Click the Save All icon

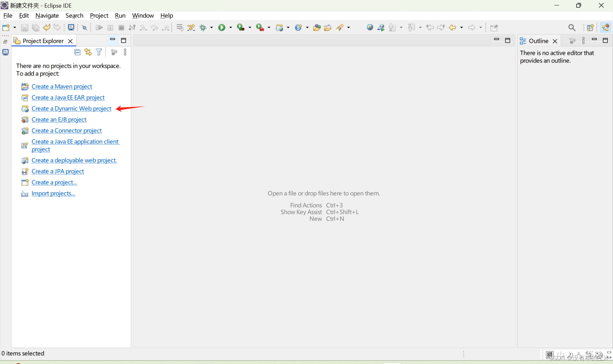(x=35, y=28)
